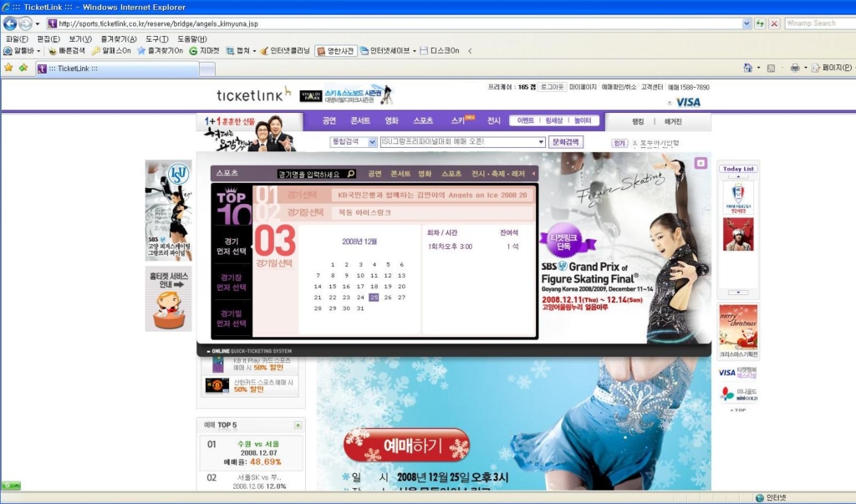Click the browser Back button
The height and width of the screenshot is (504, 856).
point(10,23)
